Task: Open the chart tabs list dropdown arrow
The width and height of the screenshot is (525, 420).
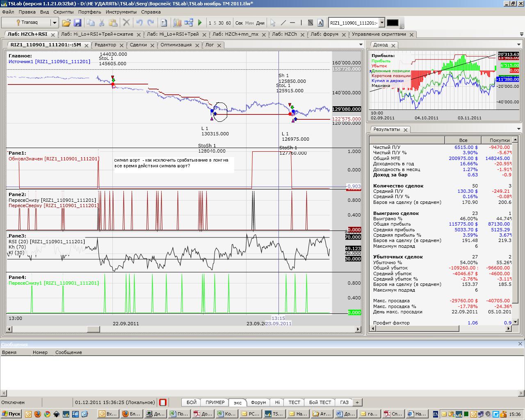Action: point(361,45)
